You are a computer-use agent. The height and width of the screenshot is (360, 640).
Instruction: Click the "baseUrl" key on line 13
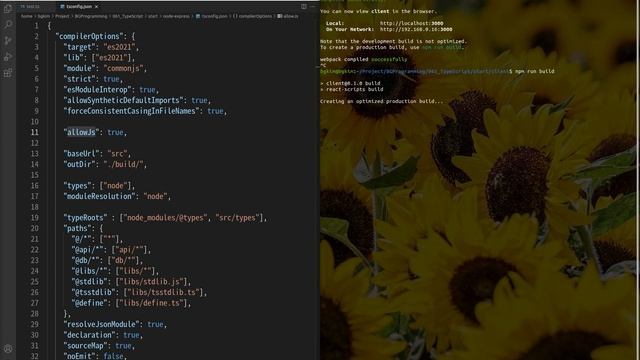[81, 153]
